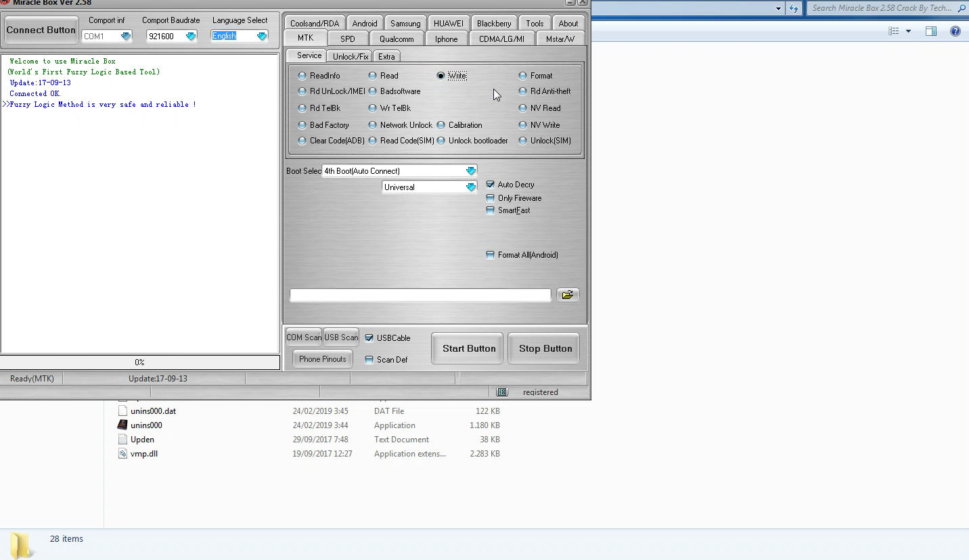This screenshot has height=560, width=969.
Task: Open the HUAWEI tab
Action: click(x=449, y=23)
